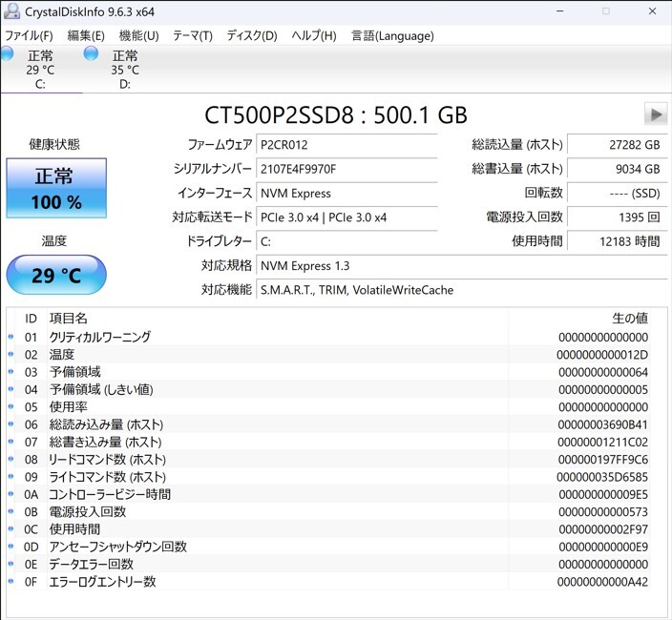Select row 08 リードコマンド数 (ホスト)
672x620 pixels.
[x=328, y=460]
